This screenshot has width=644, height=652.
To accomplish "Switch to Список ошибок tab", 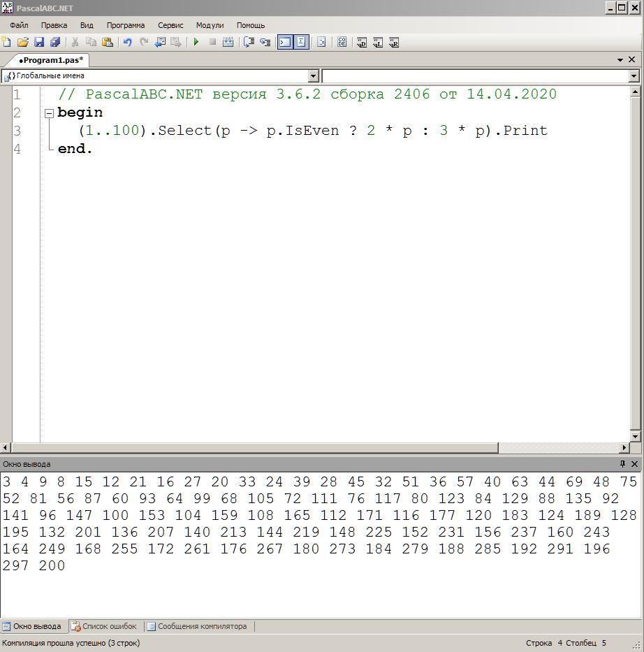I will pos(104,626).
